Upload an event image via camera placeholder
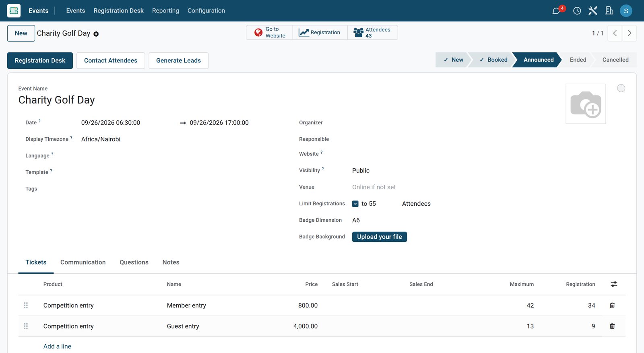The height and width of the screenshot is (353, 644). click(586, 104)
